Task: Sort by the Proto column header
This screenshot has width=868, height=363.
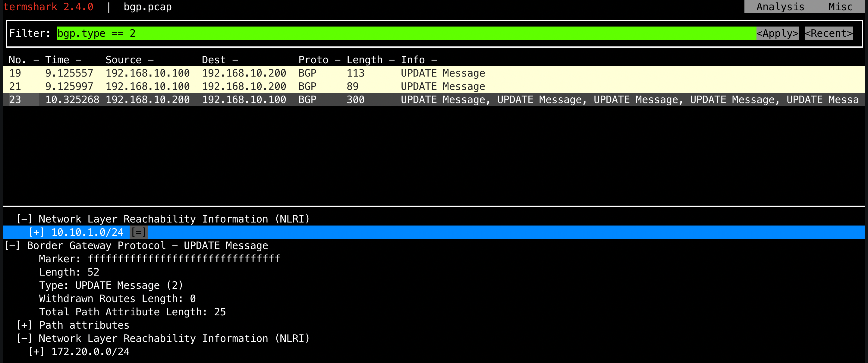Action: pyautogui.click(x=313, y=60)
